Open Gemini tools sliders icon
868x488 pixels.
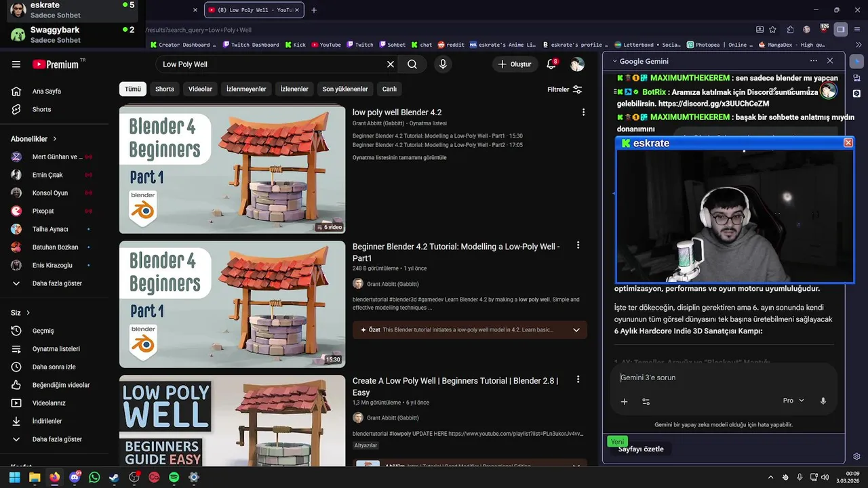[x=646, y=401]
